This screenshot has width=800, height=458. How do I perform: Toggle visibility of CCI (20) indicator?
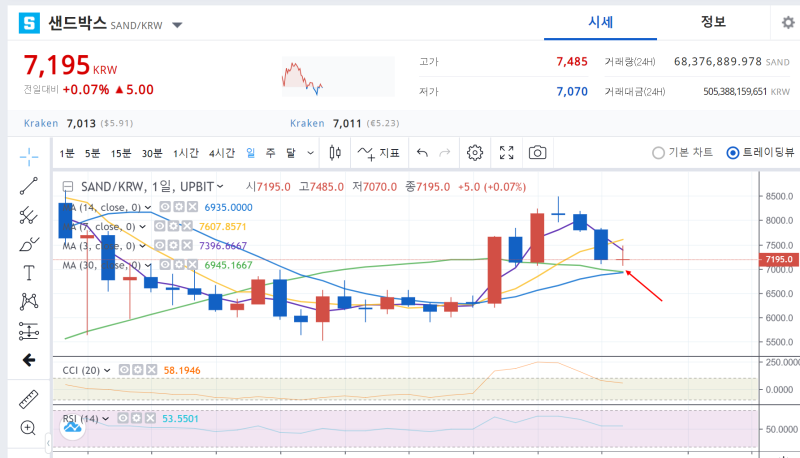point(124,370)
